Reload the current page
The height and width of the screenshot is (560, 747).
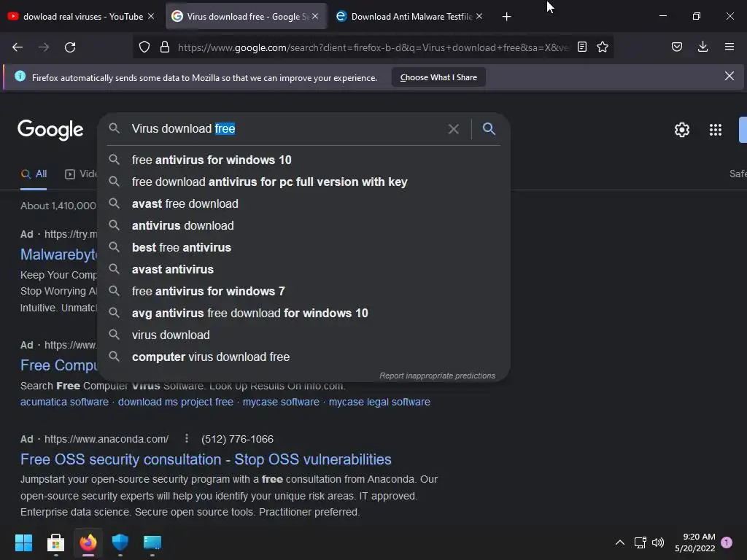70,47
